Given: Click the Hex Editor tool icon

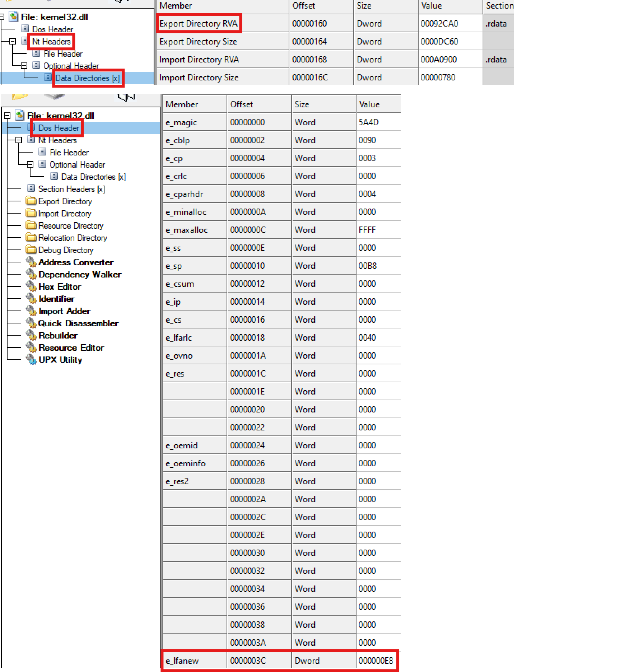Looking at the screenshot, I should (32, 286).
